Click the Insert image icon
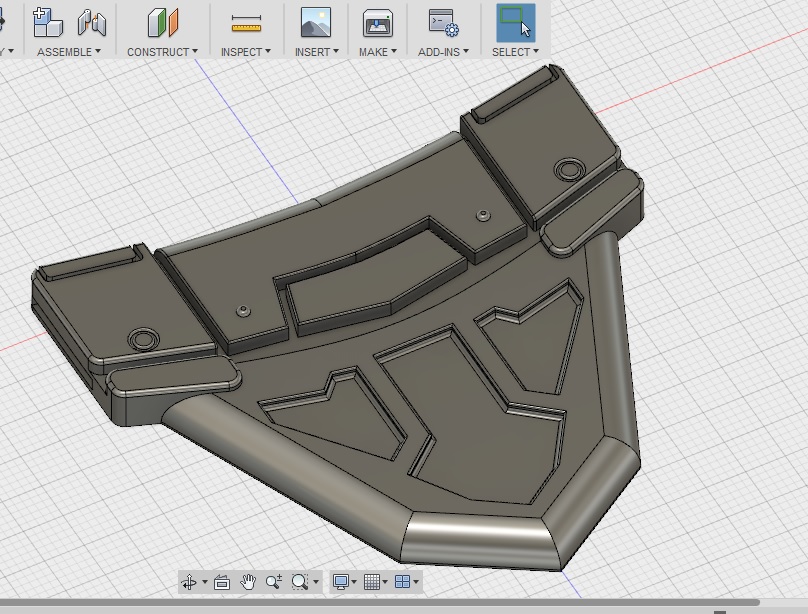This screenshot has width=808, height=614. (316, 23)
